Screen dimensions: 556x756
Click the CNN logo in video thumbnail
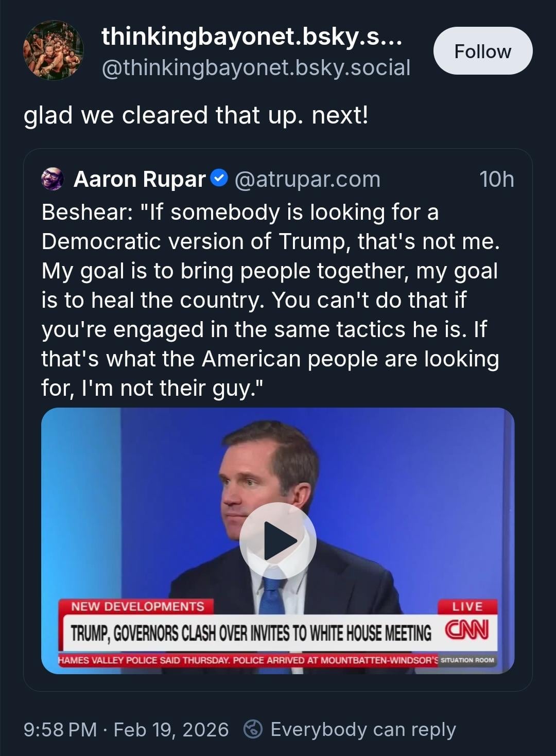[x=467, y=630]
